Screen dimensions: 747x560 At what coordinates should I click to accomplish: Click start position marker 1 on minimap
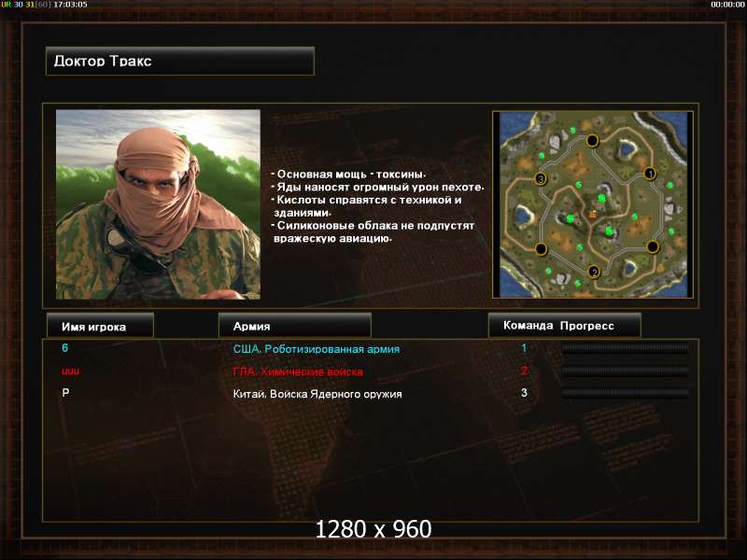(x=650, y=174)
